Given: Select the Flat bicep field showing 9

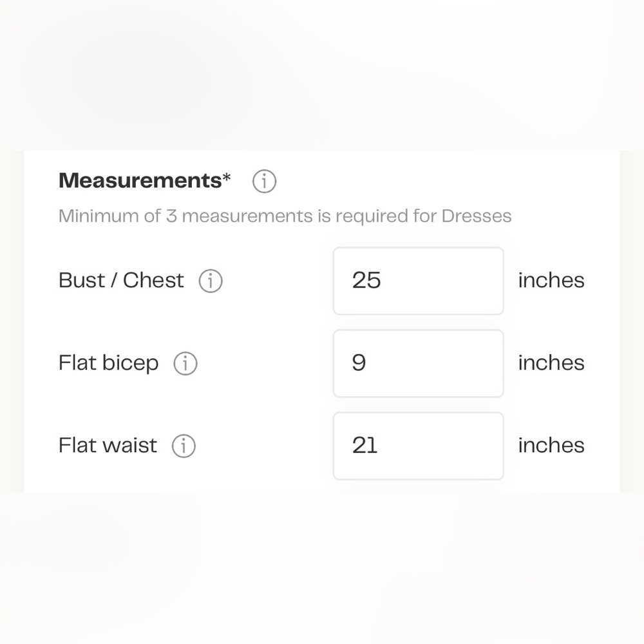Looking at the screenshot, I should pos(418,363).
